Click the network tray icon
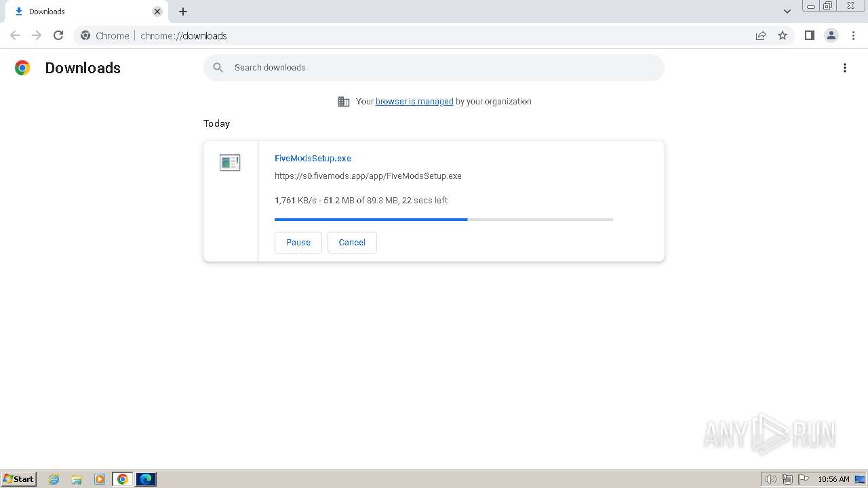868x488 pixels. click(x=787, y=479)
